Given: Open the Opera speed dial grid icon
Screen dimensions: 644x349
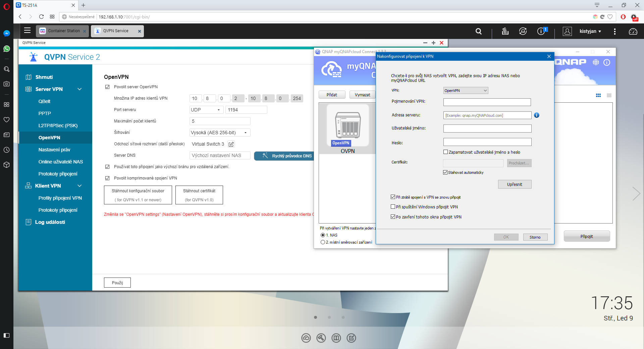Looking at the screenshot, I should pyautogui.click(x=52, y=17).
